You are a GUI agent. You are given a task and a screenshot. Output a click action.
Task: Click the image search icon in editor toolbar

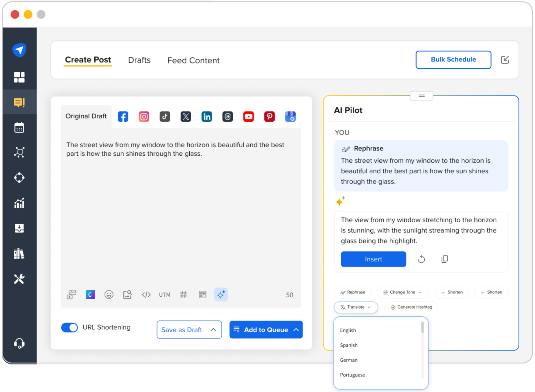(x=127, y=294)
